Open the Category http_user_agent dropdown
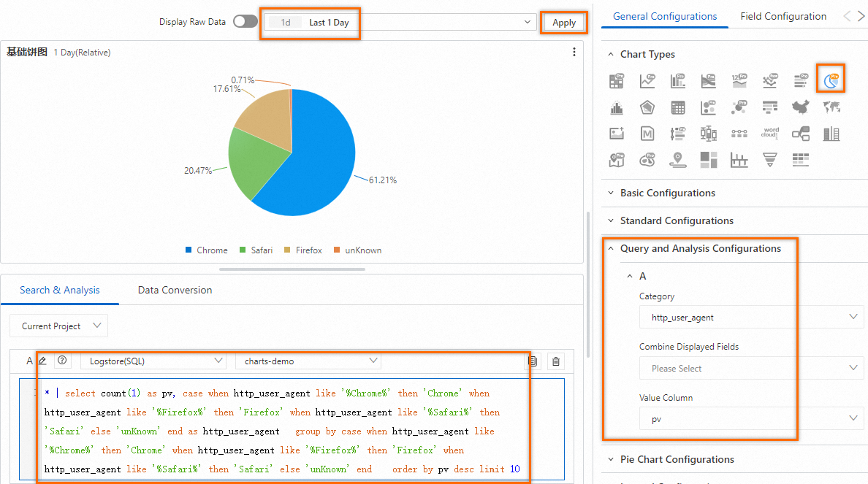This screenshot has height=484, width=868. (751, 317)
